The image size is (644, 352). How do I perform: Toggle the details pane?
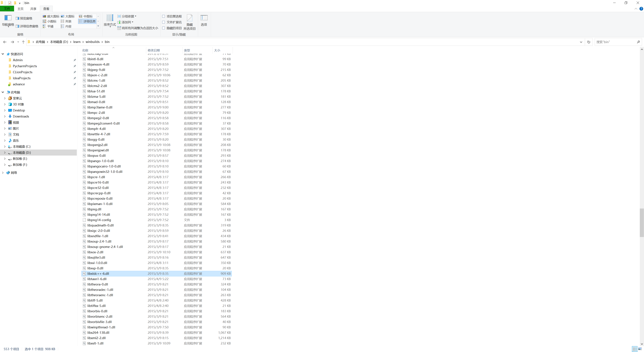click(27, 26)
